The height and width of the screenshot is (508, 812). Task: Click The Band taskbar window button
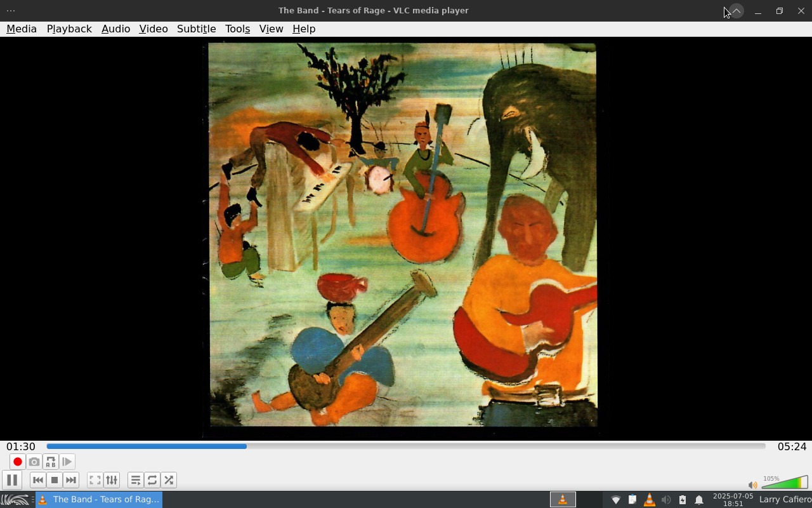tap(99, 500)
